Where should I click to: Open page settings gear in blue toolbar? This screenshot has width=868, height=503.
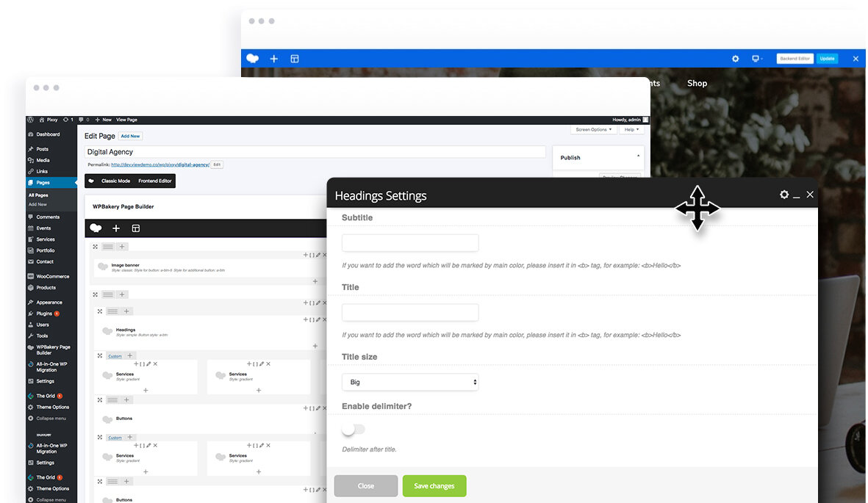pos(735,59)
